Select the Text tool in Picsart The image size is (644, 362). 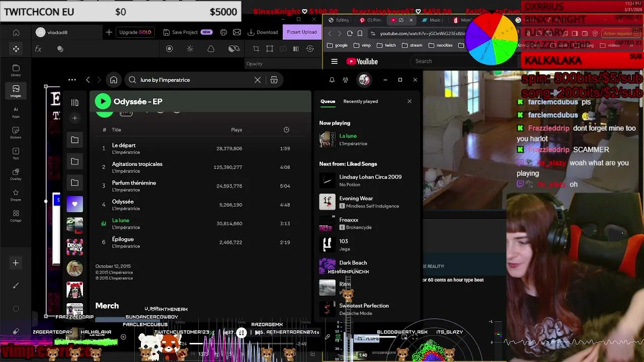16,154
